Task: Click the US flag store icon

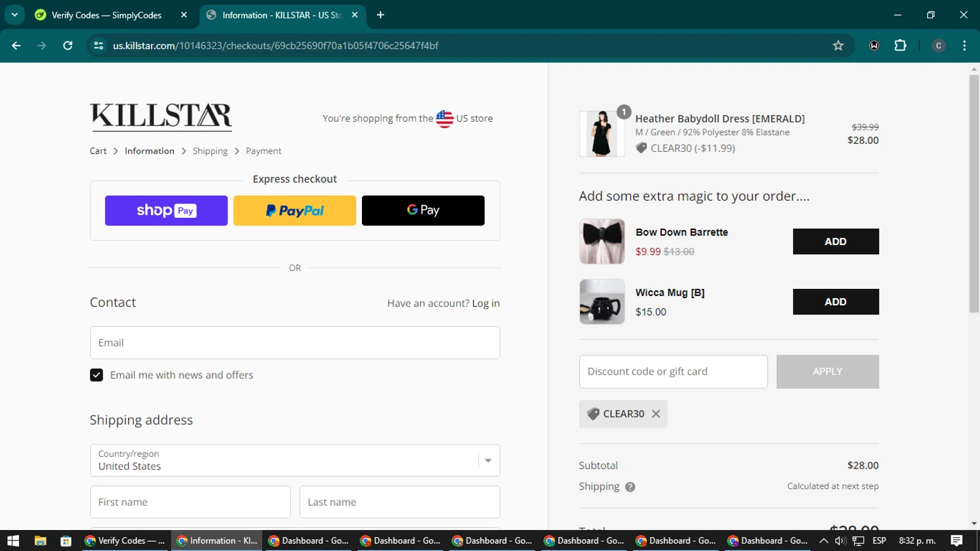Action: click(x=444, y=118)
